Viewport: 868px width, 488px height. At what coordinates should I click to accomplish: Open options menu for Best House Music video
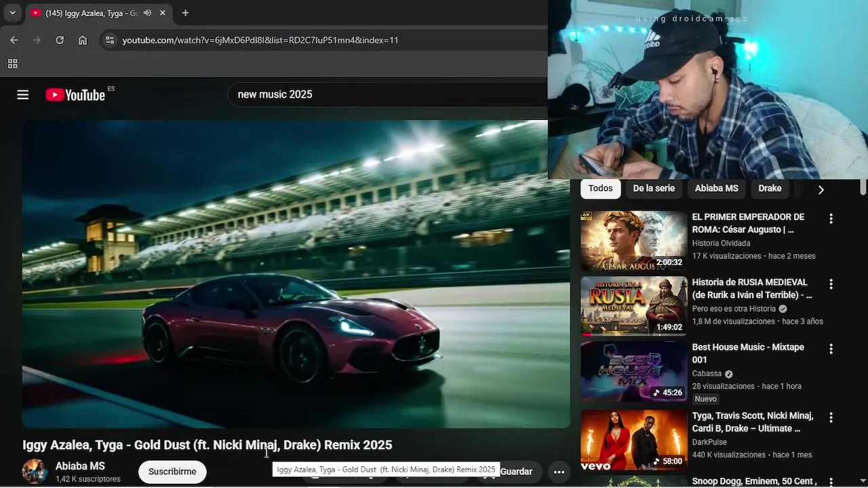[831, 349]
